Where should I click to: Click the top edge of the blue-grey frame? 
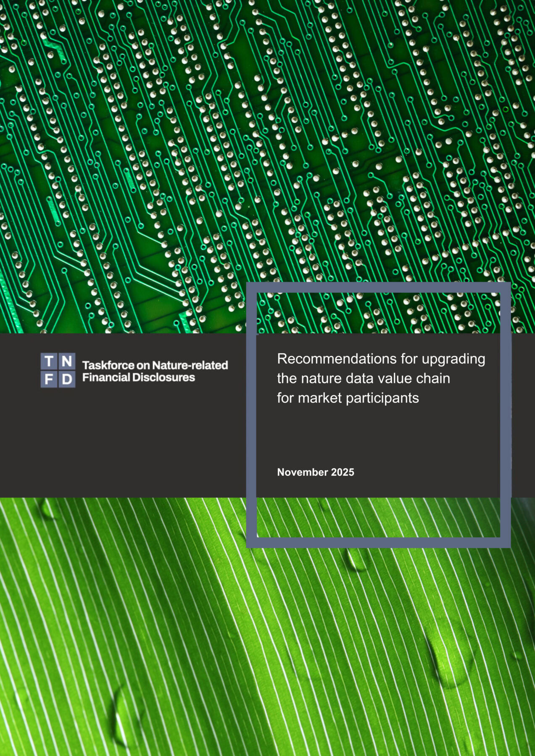coord(378,287)
